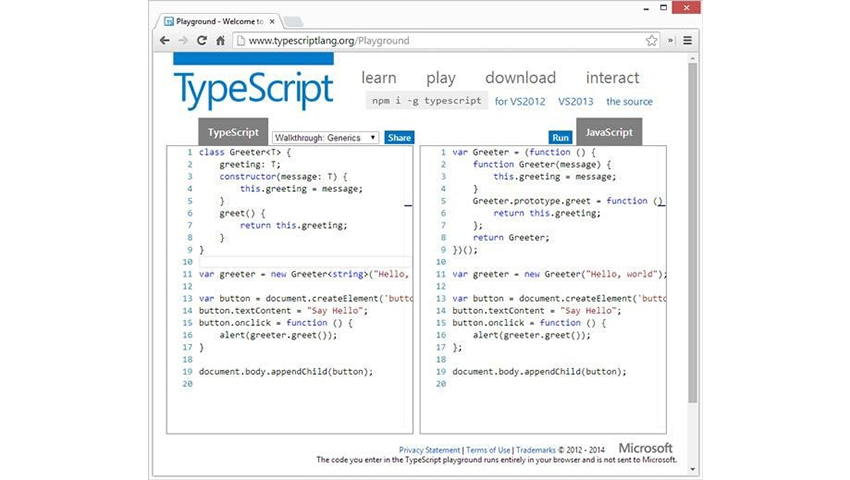Open the new tab button
Image resolution: width=850 pixels, height=480 pixels.
coord(294,21)
